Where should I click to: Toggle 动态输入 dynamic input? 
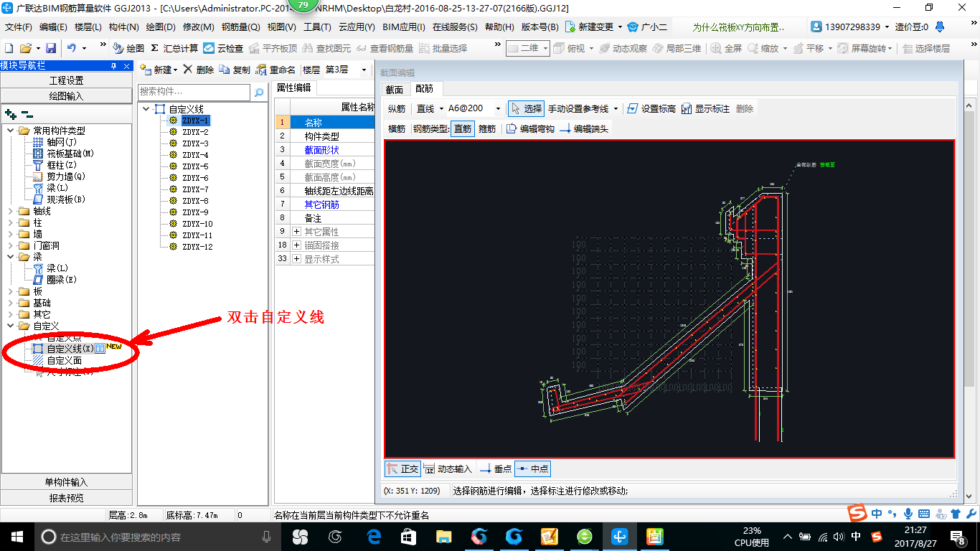tap(448, 468)
